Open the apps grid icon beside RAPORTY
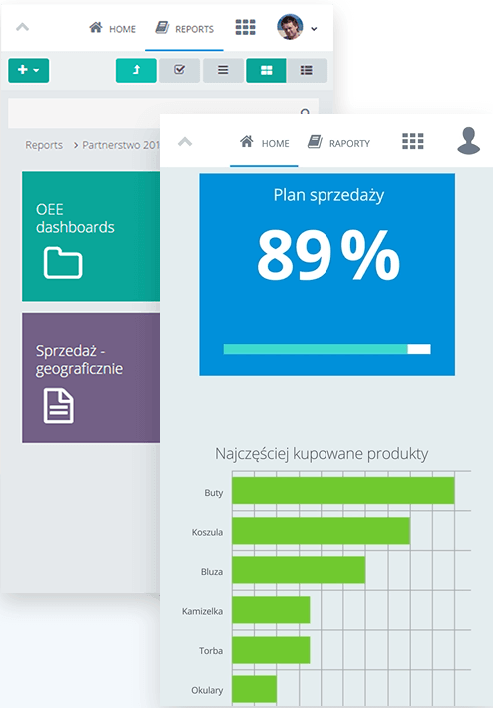Image resolution: width=493 pixels, height=708 pixels. pos(413,141)
